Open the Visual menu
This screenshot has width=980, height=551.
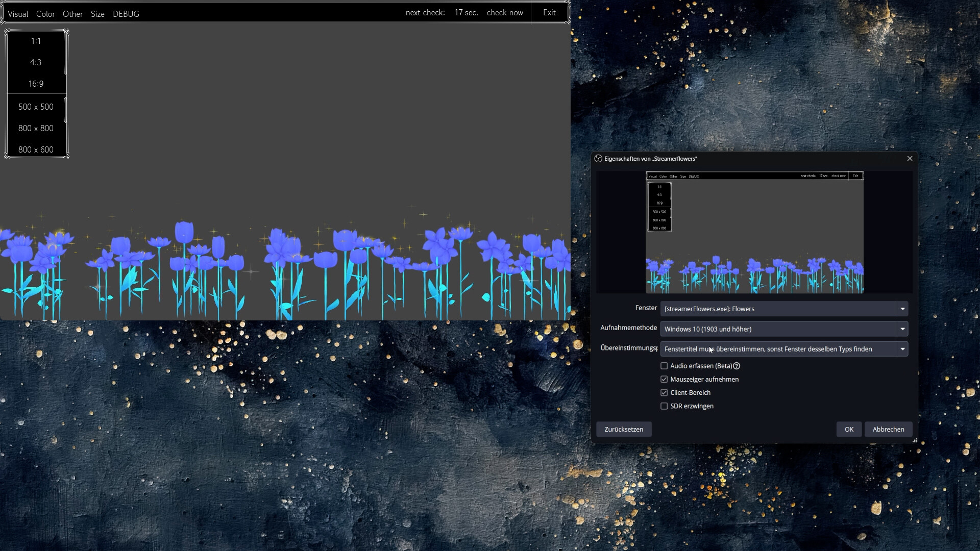pyautogui.click(x=18, y=14)
